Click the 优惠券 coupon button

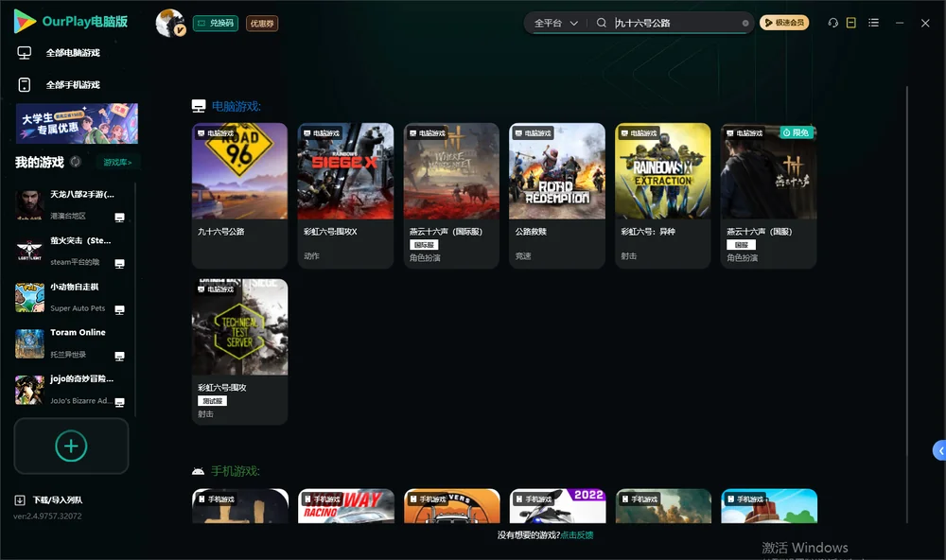tap(262, 24)
